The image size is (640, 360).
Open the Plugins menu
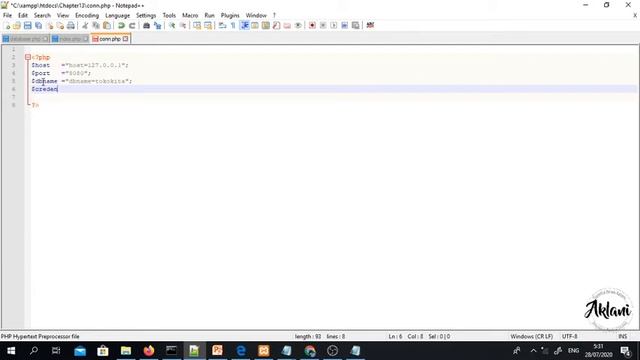[230, 16]
